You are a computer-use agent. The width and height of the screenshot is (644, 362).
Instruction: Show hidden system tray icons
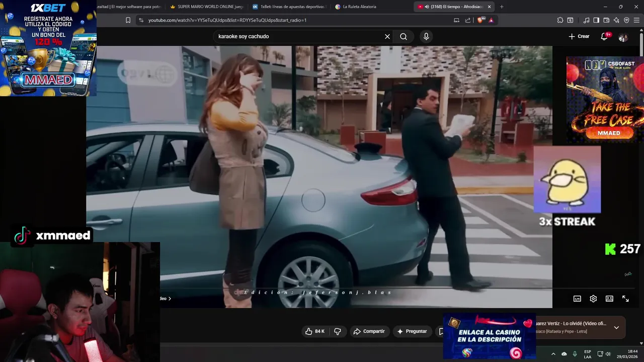pos(553,354)
